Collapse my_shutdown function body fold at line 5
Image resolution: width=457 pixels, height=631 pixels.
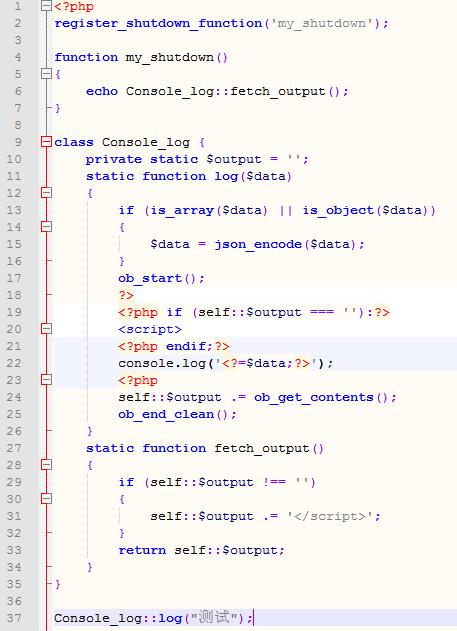47,74
